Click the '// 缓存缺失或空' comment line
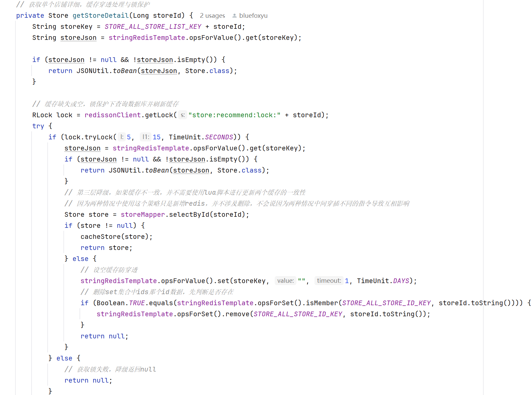Screen dimensions: 532x395 (x=105, y=104)
